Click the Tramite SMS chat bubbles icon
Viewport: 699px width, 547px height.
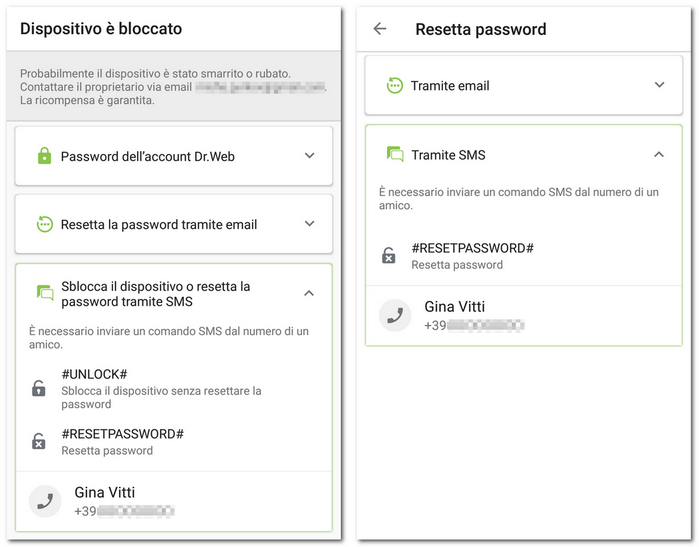[x=395, y=154]
